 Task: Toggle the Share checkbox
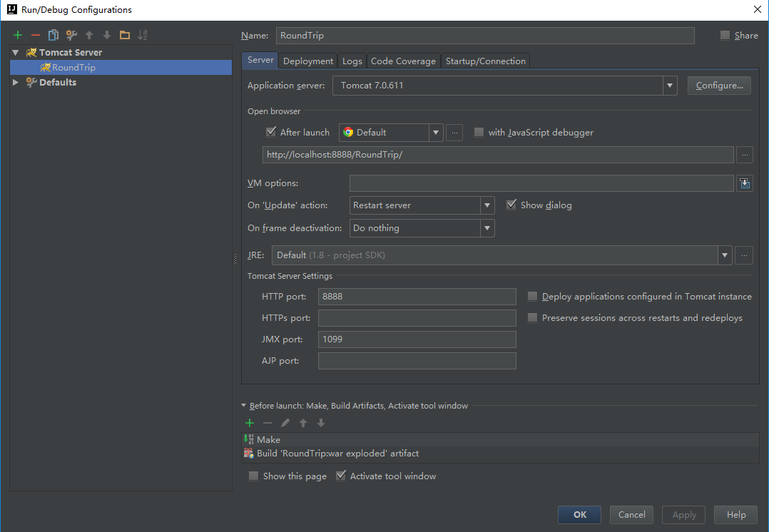[725, 36]
